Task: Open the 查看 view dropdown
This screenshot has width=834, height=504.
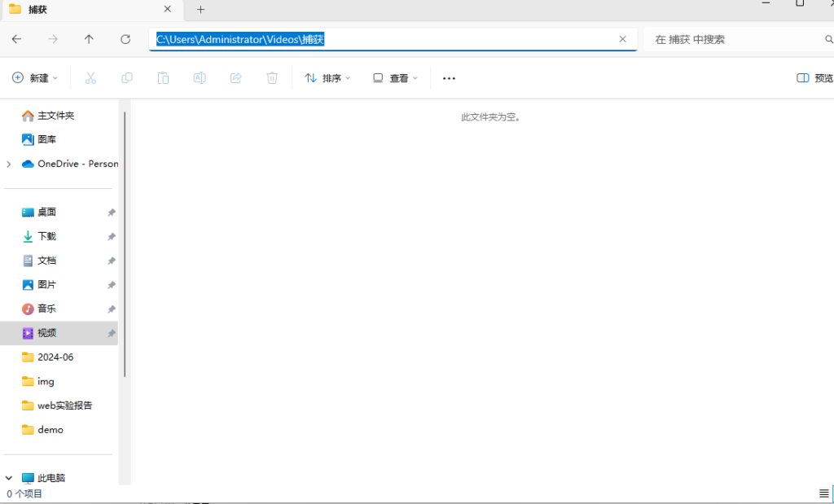Action: coord(395,78)
